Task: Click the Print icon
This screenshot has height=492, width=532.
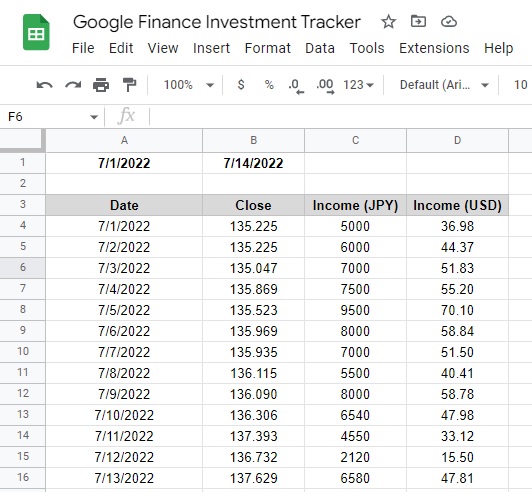Action: [101, 85]
